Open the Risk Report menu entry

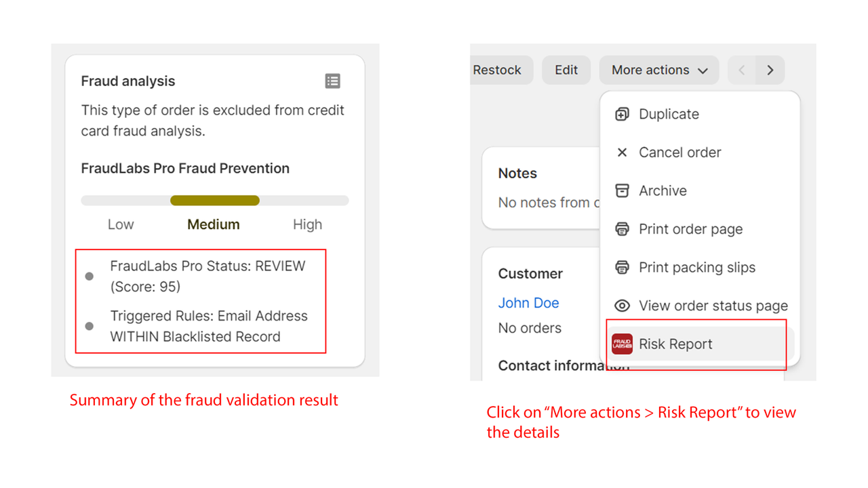click(699, 344)
